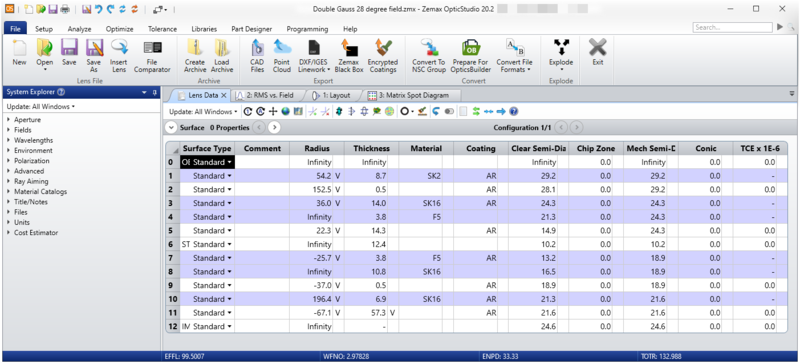Click previous configuration arrow button
This screenshot has width=800, height=364.
coord(561,128)
